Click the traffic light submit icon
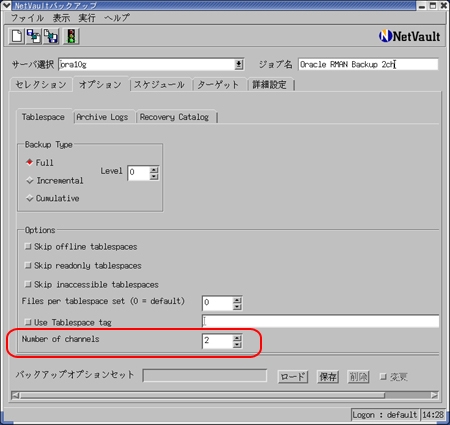Viewport: 450px width, 425px height. (x=71, y=36)
